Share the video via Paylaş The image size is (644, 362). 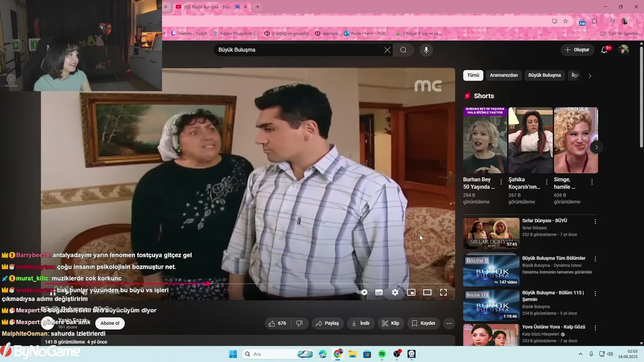pyautogui.click(x=327, y=323)
